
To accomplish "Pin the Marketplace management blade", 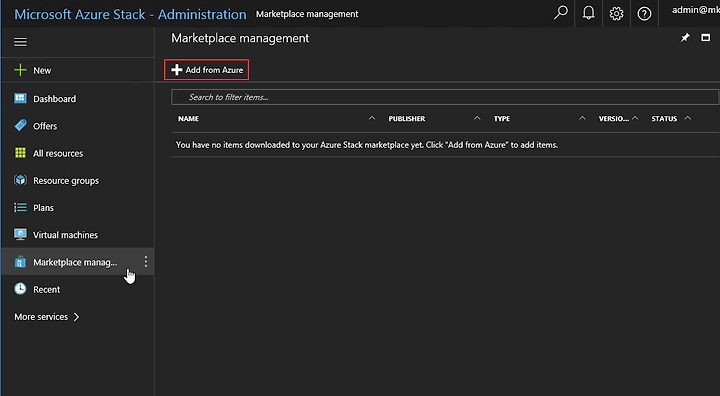I will pyautogui.click(x=685, y=38).
